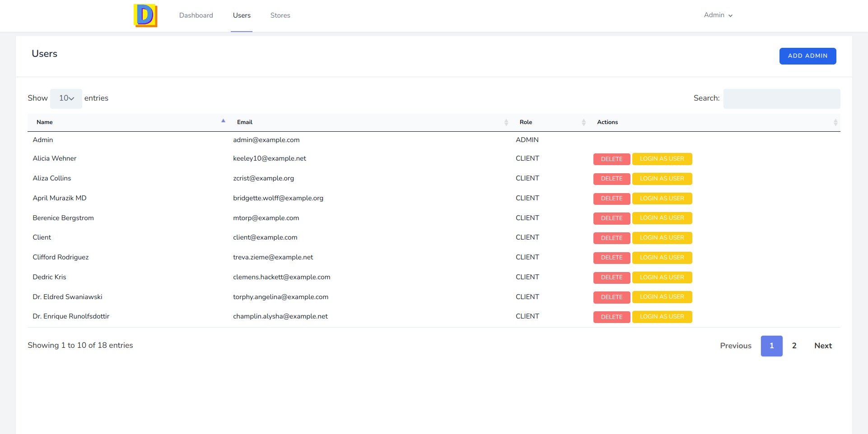Click the Role column header
This screenshot has width=868, height=434.
550,122
